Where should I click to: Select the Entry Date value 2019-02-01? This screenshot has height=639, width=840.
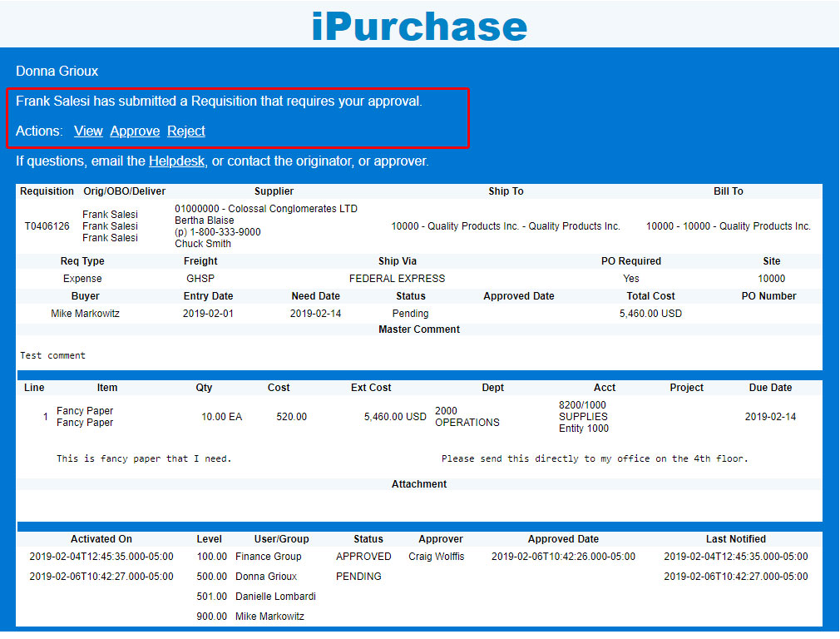pyautogui.click(x=208, y=314)
